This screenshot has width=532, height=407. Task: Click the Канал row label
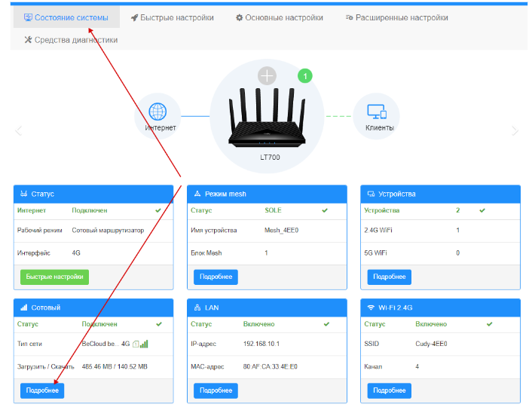tap(373, 366)
